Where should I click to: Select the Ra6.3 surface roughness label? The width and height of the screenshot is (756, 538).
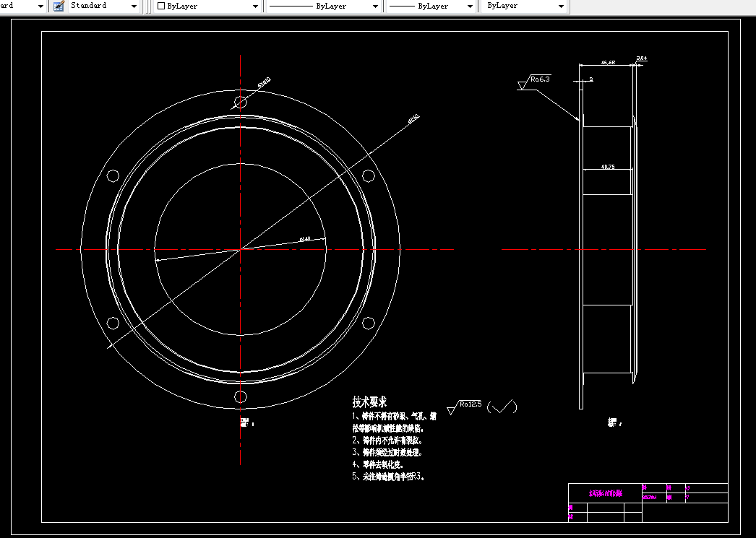click(x=540, y=79)
